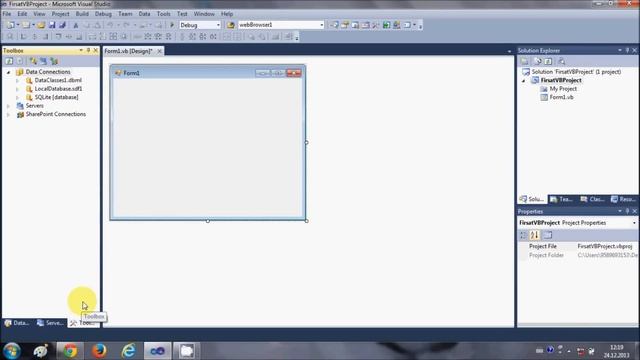Viewport: 640px width, 360px height.
Task: Expand the SharePoint Connections node
Action: point(9,114)
